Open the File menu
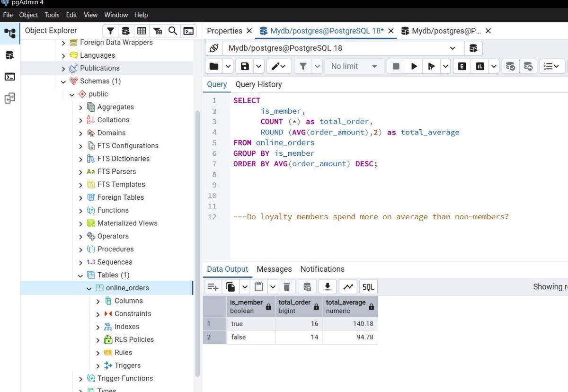568x392 pixels. (8, 15)
